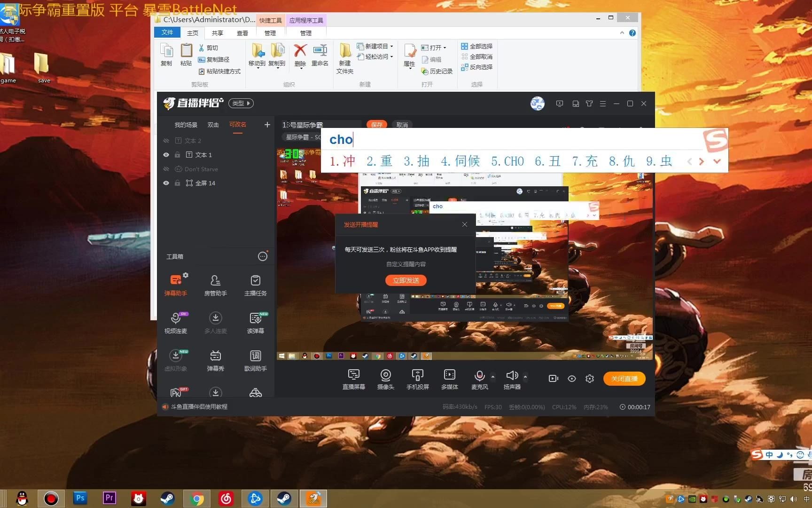
Task: Select the 双击 scene tab
Action: point(213,125)
